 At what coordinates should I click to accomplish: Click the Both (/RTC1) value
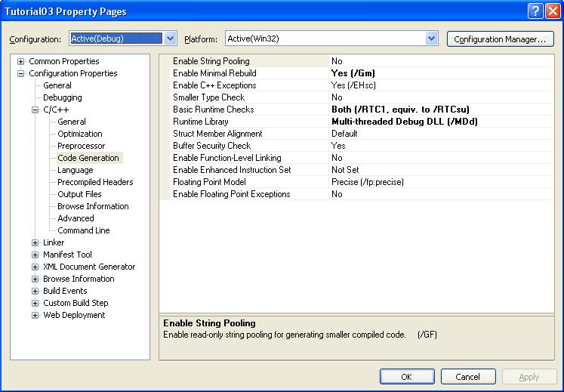pyautogui.click(x=400, y=110)
